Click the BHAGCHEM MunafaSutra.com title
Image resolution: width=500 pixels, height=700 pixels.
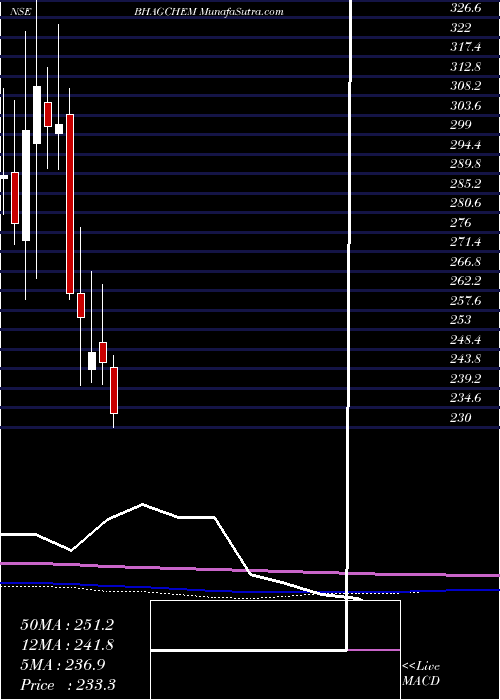point(208,12)
